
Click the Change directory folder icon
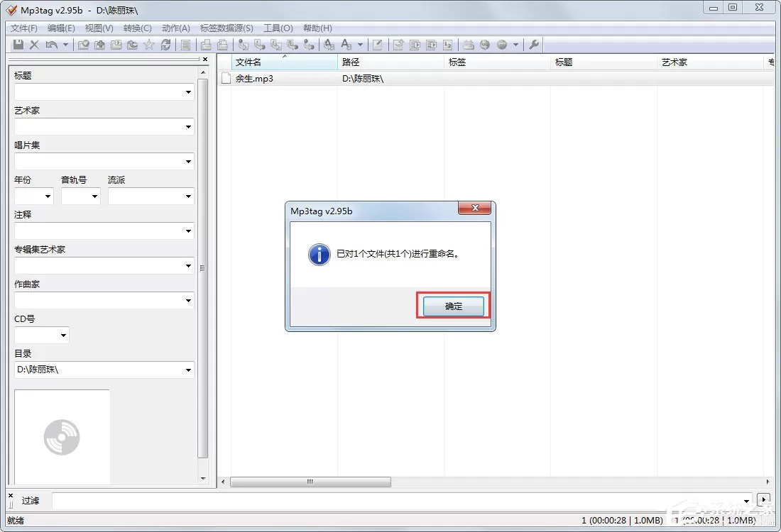(x=83, y=45)
